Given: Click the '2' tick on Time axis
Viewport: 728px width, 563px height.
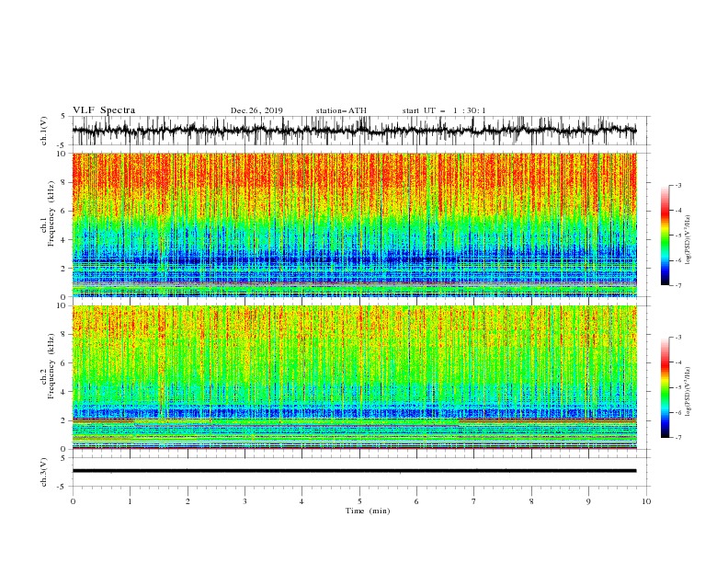Looking at the screenshot, I should [188, 501].
